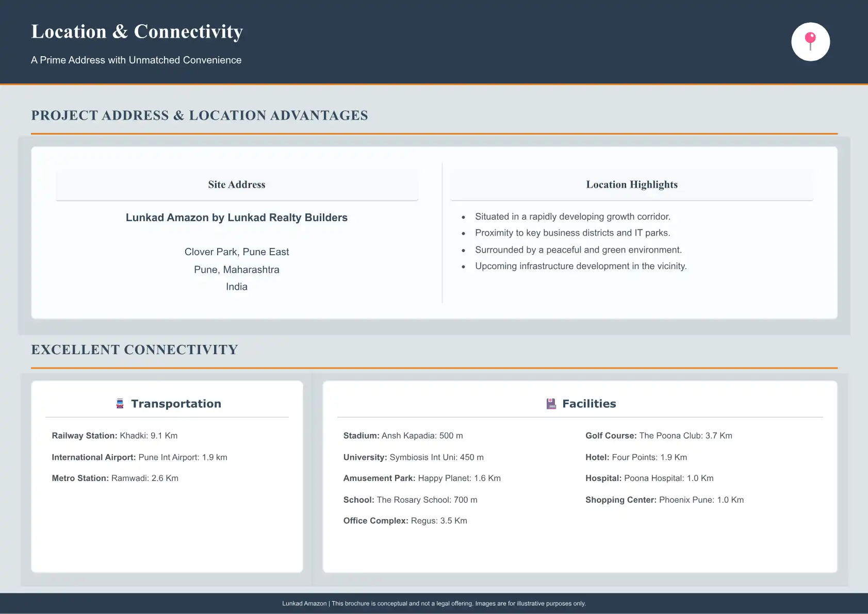The image size is (868, 614).
Task: Select the International Airport distance entry
Action: click(139, 457)
